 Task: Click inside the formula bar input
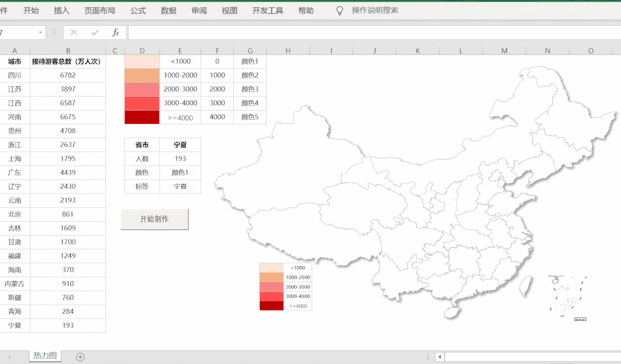coord(374,32)
